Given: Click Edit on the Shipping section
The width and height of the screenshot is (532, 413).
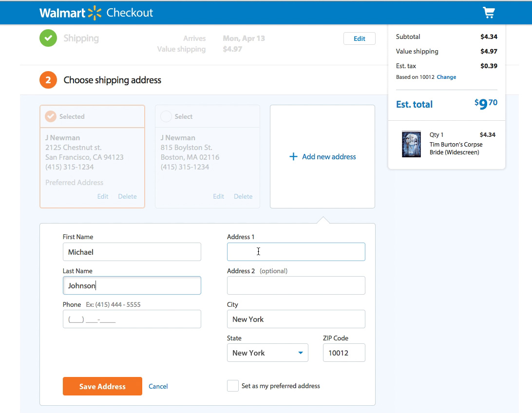Looking at the screenshot, I should pyautogui.click(x=360, y=38).
